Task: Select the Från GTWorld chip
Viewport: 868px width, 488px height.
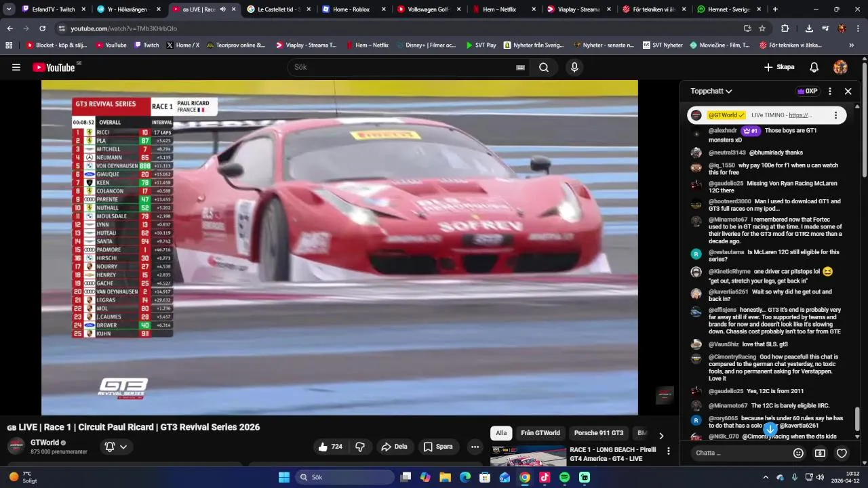Action: pyautogui.click(x=540, y=433)
